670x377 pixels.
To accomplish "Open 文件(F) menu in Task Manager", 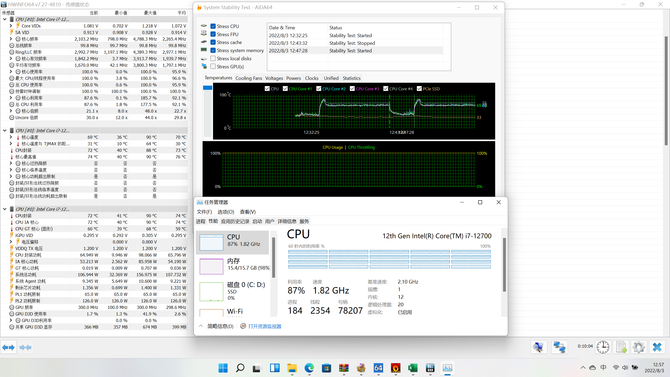I will tap(204, 212).
